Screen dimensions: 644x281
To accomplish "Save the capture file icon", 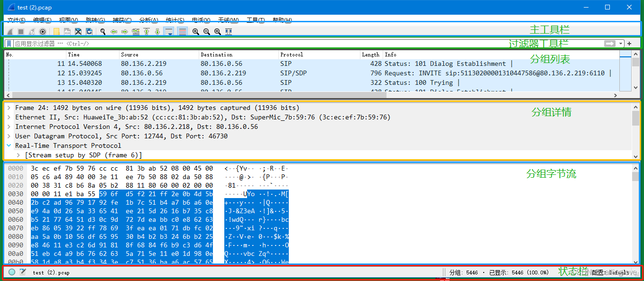I will click(x=67, y=32).
